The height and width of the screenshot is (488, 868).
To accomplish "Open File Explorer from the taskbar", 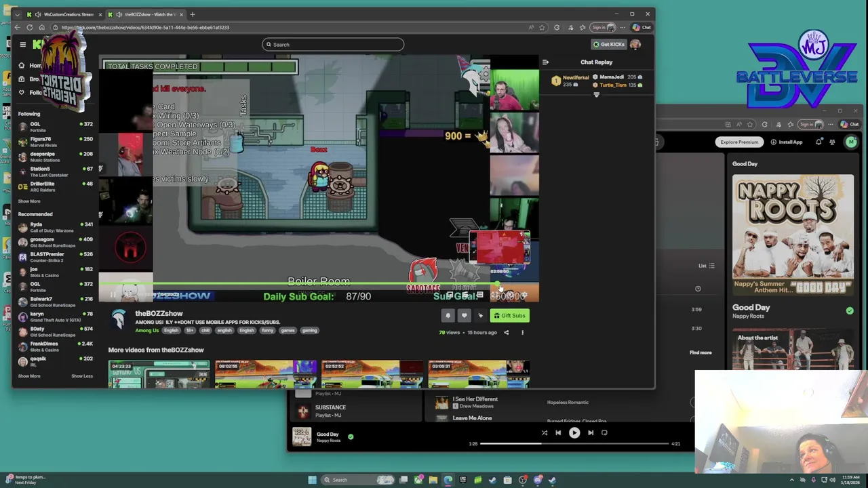I will coord(433,480).
